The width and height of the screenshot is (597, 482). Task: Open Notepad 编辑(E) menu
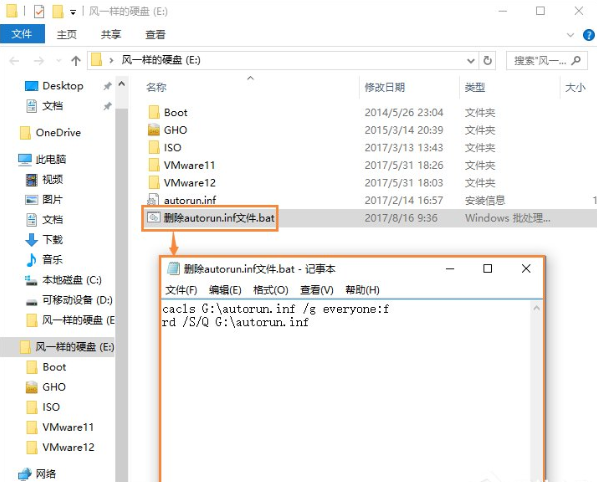225,290
